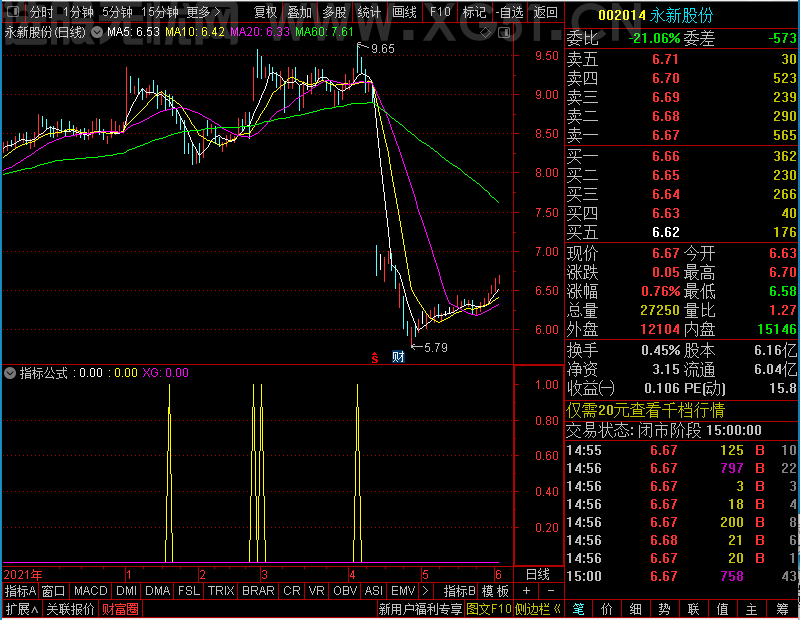Image resolution: width=800 pixels, height=620 pixels.
Task: Open the 关联报价 related quotes
Action: [70, 609]
